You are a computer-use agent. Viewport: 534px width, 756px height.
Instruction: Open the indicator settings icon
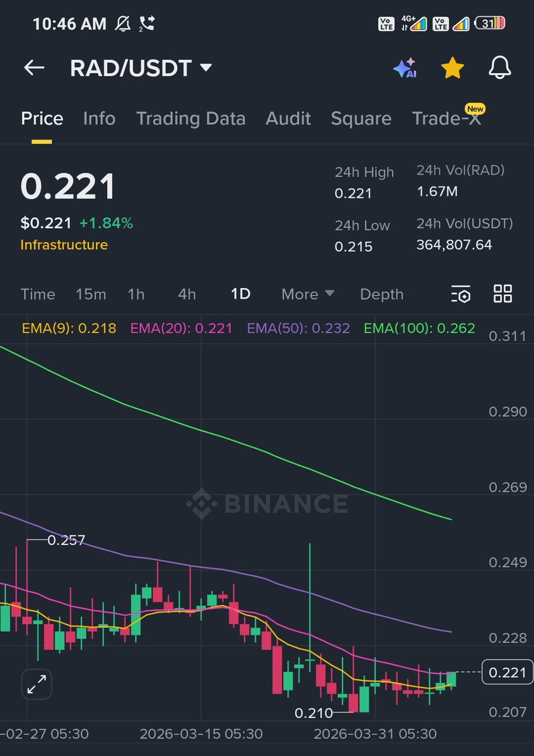460,294
